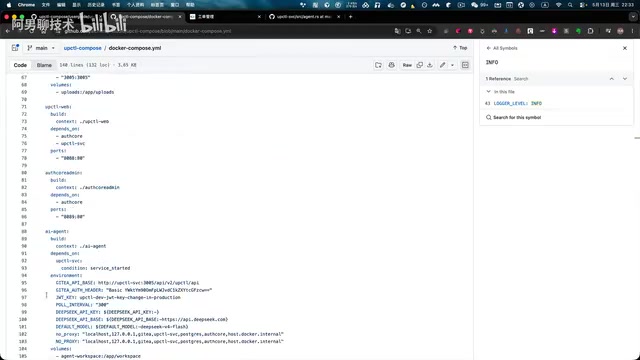Click the ai-agent service name on line 88

point(57,231)
